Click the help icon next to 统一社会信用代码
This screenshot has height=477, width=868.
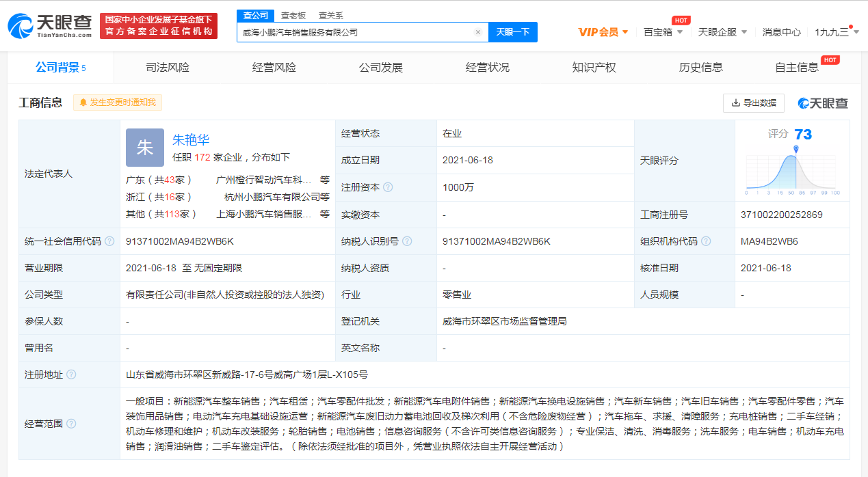pyautogui.click(x=109, y=241)
